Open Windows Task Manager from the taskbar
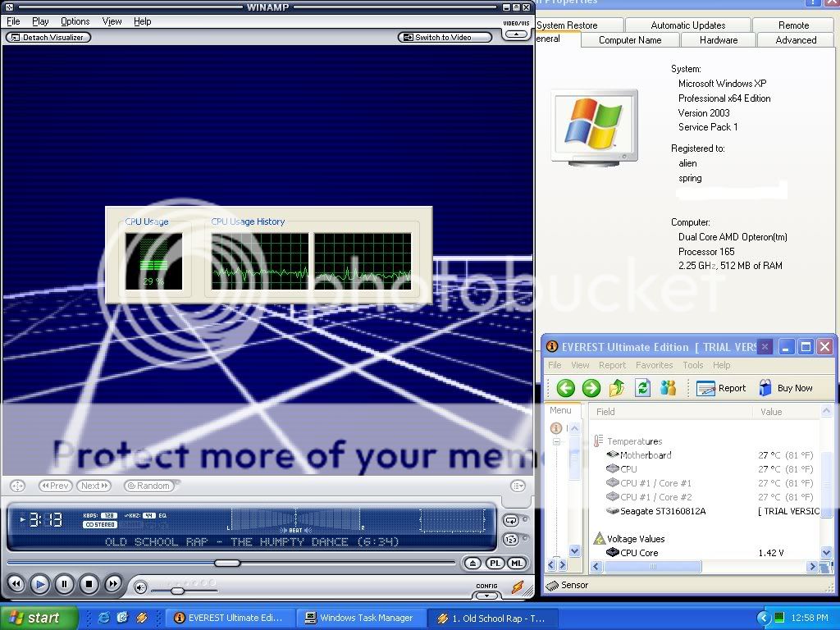This screenshot has height=630, width=840. (x=360, y=618)
